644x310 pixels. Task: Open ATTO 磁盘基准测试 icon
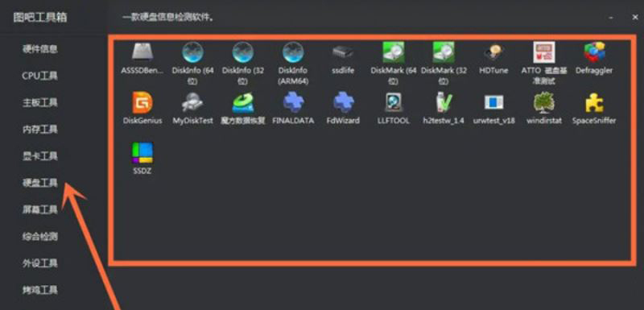point(544,52)
